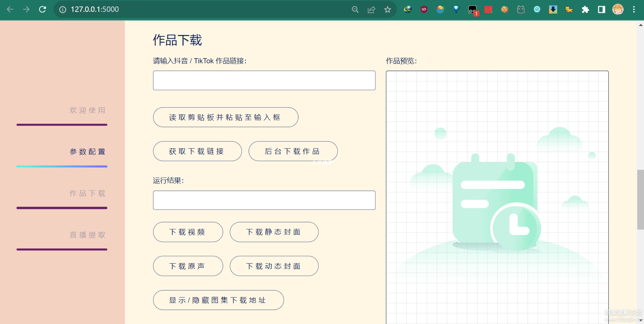Click the bookmark star icon
Screen dimensions: 644x324
(x=387, y=10)
